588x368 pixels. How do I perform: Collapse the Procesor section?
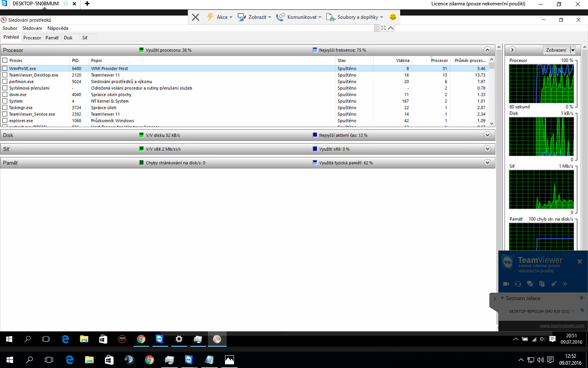pos(487,50)
